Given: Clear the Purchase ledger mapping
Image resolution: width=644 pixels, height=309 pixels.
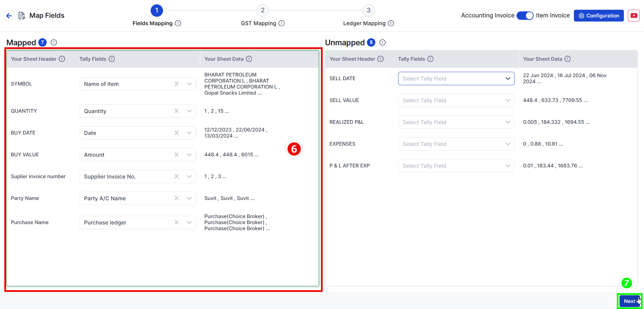Looking at the screenshot, I should [176, 222].
